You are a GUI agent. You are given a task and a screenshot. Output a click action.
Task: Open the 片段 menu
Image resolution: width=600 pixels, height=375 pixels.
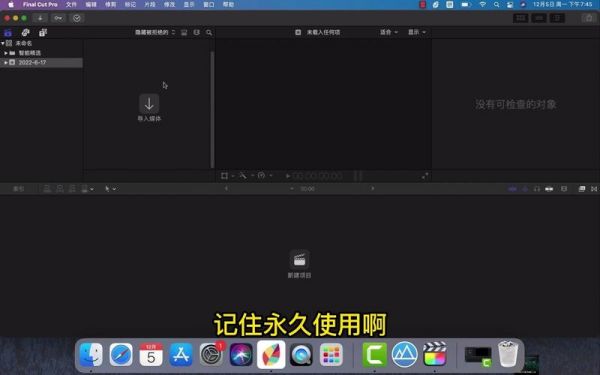pyautogui.click(x=150, y=5)
